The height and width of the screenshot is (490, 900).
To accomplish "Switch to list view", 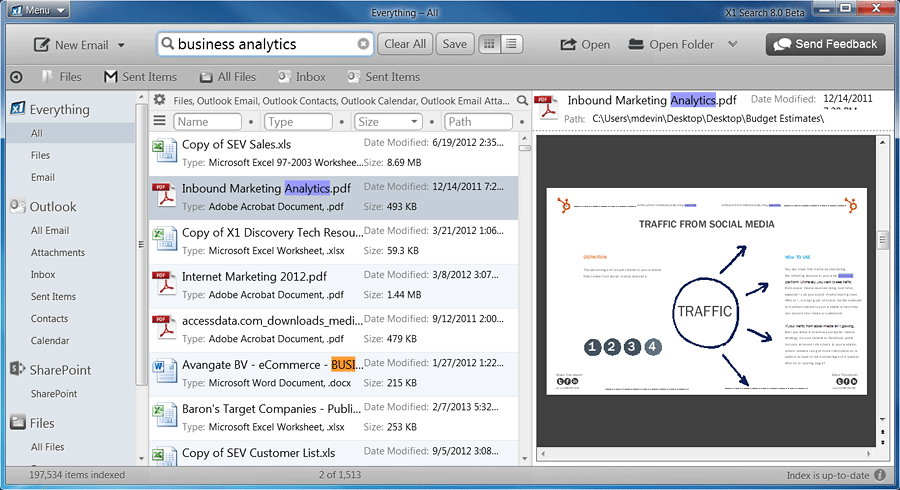I will (512, 44).
